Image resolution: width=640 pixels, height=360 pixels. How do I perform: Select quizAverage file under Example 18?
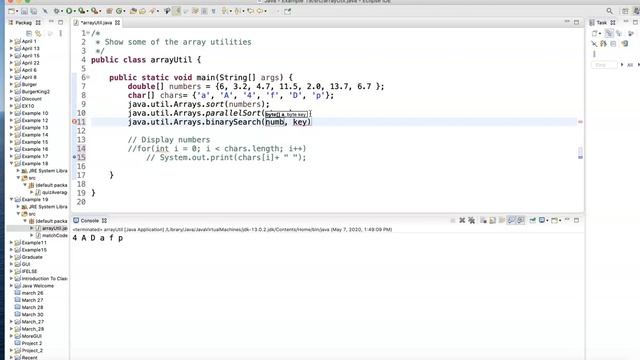click(51, 192)
